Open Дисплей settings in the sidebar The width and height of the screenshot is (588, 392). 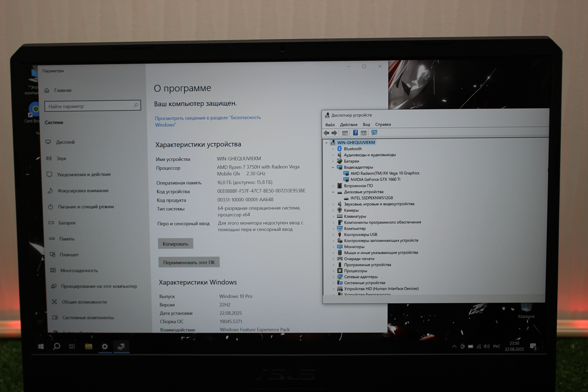(x=65, y=142)
